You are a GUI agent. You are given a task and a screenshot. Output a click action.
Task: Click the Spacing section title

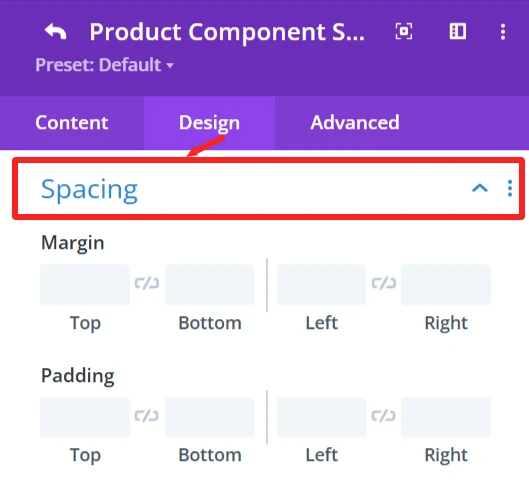(89, 190)
